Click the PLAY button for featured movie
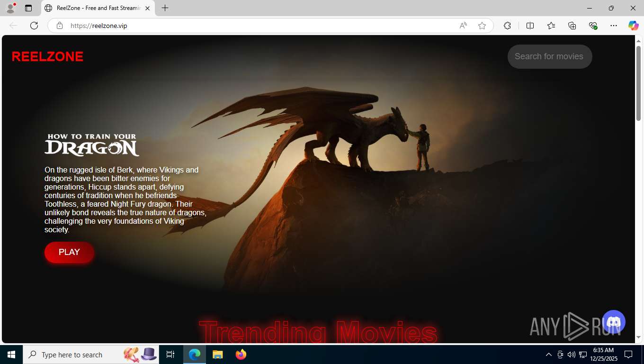The image size is (644, 364). (x=69, y=252)
